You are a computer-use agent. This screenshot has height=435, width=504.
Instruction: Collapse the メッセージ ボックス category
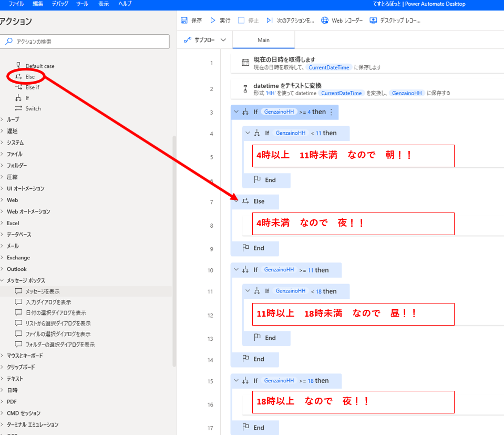pos(2,280)
